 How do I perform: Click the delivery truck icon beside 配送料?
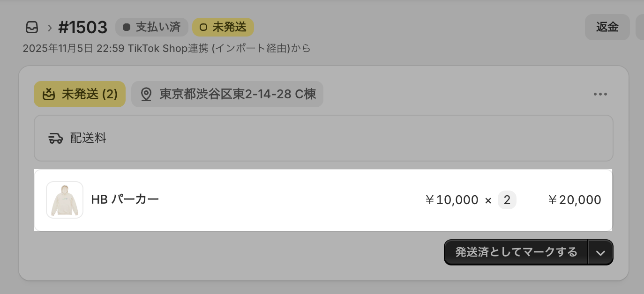tap(56, 138)
